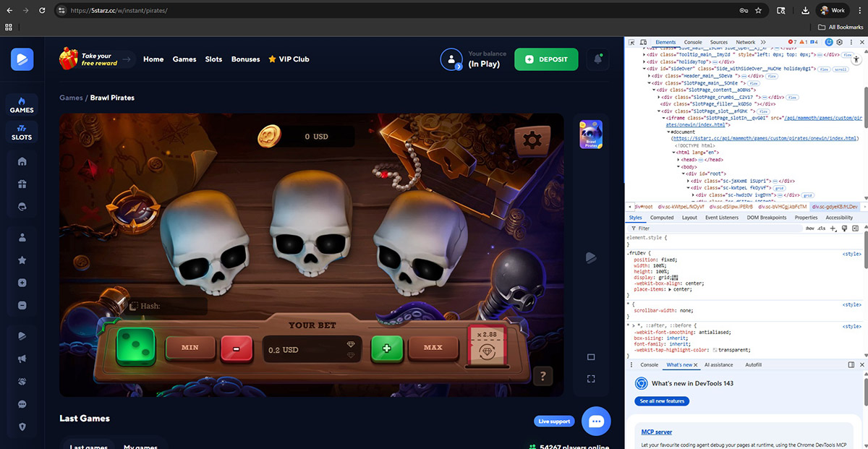This screenshot has width=868, height=449.
Task: Click the question mark help icon
Action: click(x=542, y=375)
